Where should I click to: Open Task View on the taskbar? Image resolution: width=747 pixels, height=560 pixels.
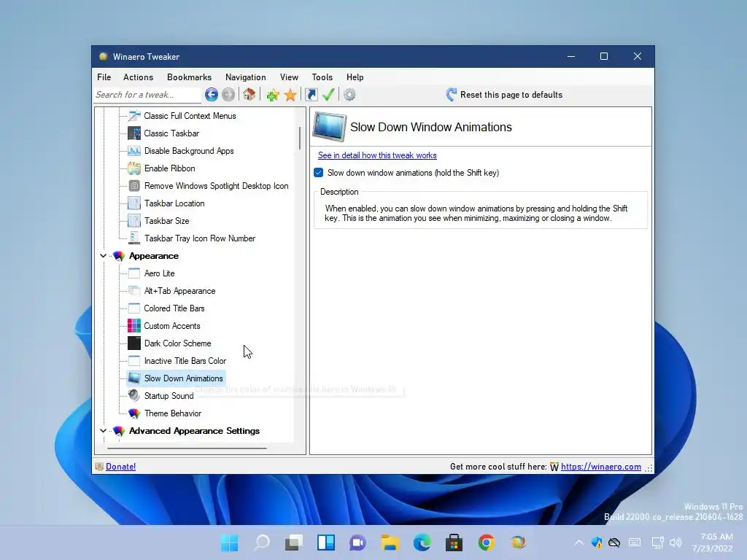(293, 542)
